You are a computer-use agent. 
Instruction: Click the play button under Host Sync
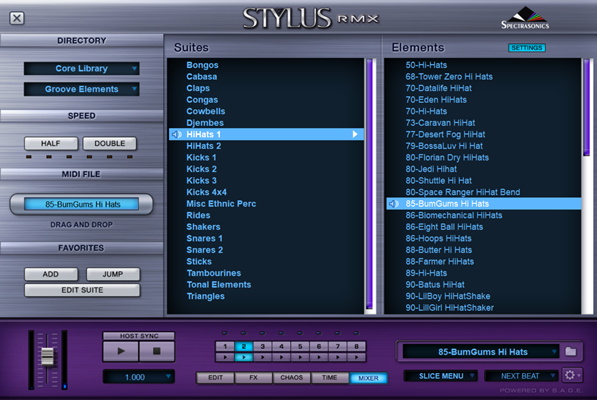click(121, 351)
